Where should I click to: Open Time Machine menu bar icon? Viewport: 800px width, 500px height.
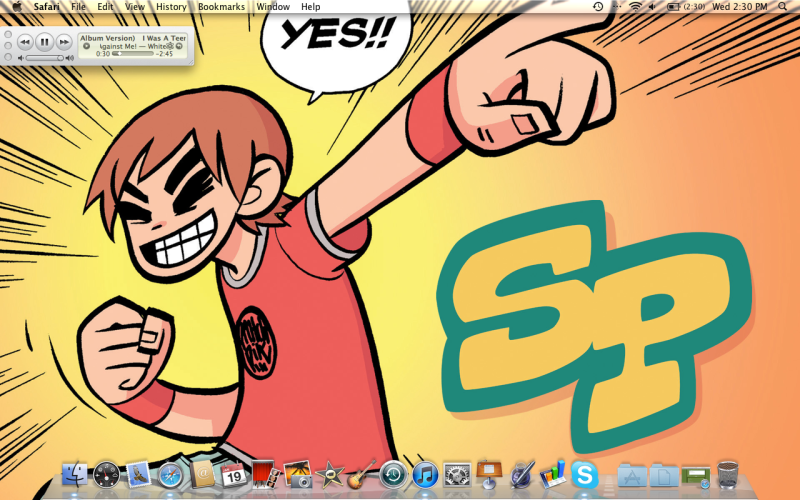[598, 7]
